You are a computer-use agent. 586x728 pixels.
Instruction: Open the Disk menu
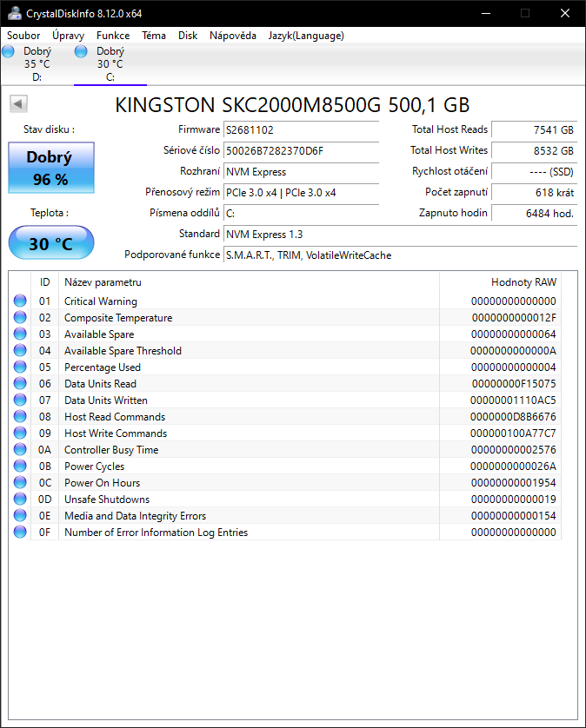188,36
